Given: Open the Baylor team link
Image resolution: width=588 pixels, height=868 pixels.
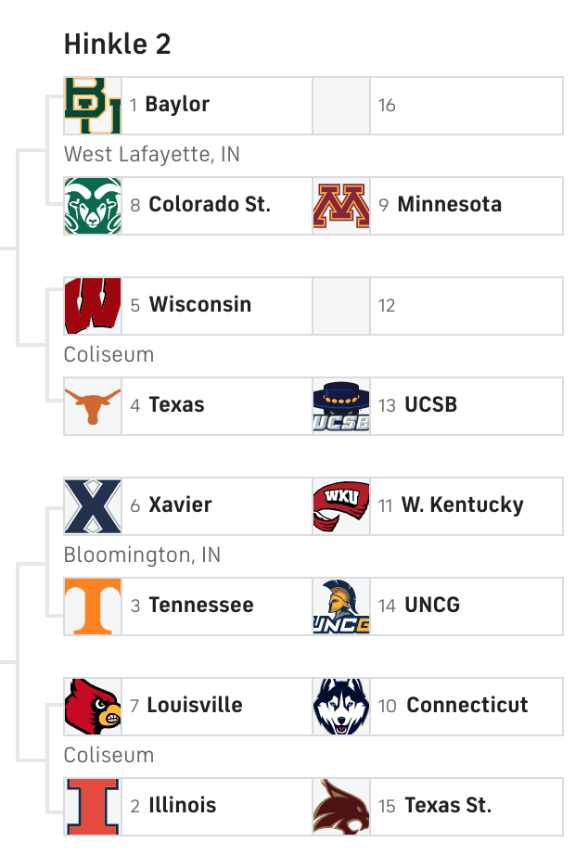Looking at the screenshot, I should click(177, 104).
